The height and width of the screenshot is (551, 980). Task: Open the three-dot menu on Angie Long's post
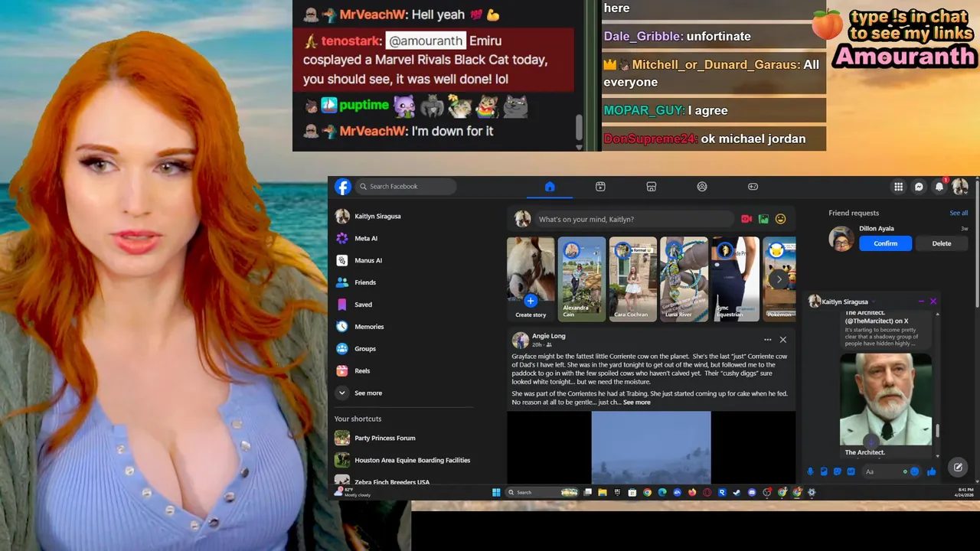(767, 340)
